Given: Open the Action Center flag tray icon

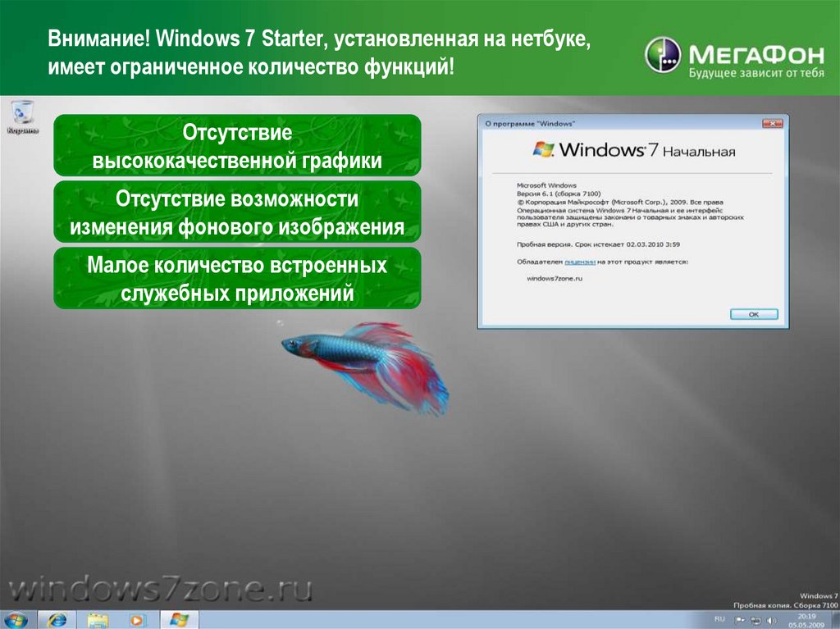Looking at the screenshot, I should click(x=741, y=621).
